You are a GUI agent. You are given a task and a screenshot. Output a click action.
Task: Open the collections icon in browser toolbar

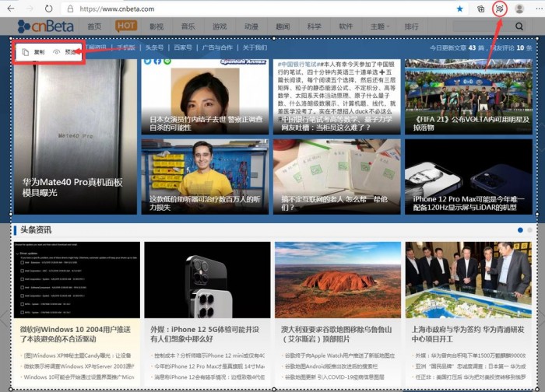click(x=480, y=9)
